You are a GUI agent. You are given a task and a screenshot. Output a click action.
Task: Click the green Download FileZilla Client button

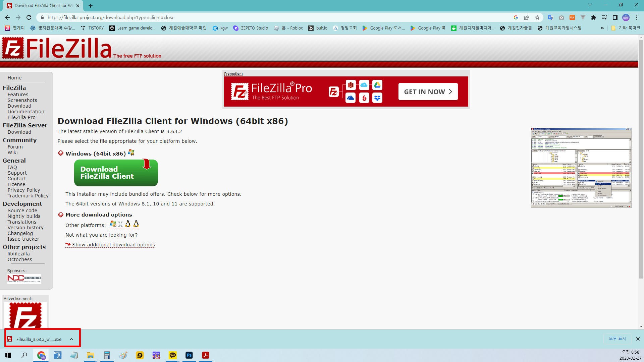[x=116, y=173]
